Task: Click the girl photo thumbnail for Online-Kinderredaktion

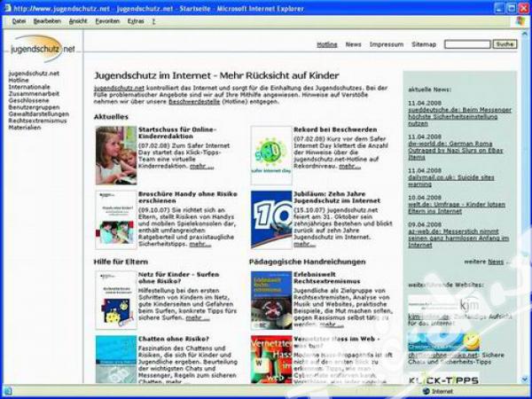Action: pos(116,155)
